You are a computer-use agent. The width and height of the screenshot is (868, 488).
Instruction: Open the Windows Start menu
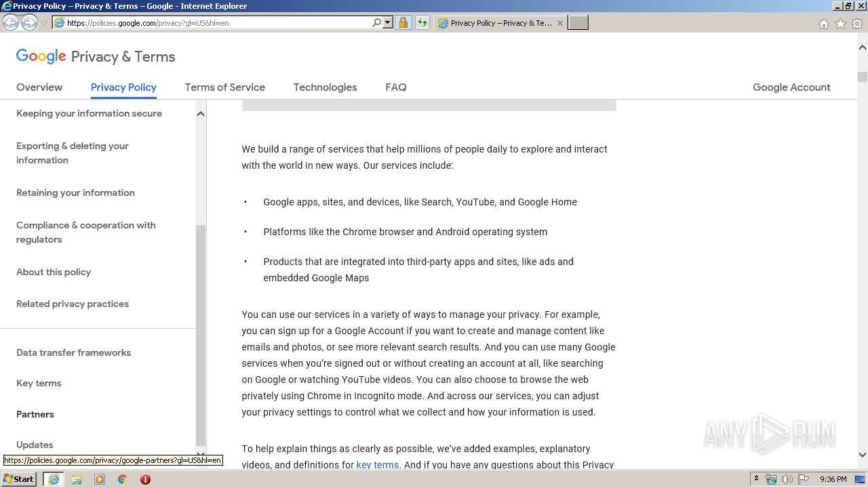[x=18, y=479]
